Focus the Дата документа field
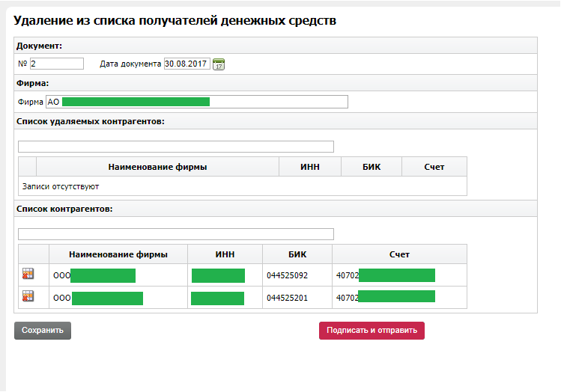The height and width of the screenshot is (392, 561). (x=187, y=64)
